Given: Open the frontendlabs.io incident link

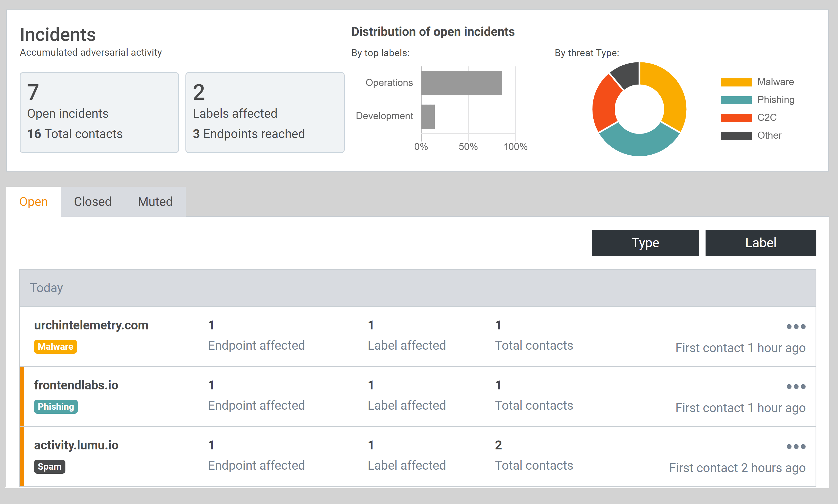Looking at the screenshot, I should [x=76, y=385].
